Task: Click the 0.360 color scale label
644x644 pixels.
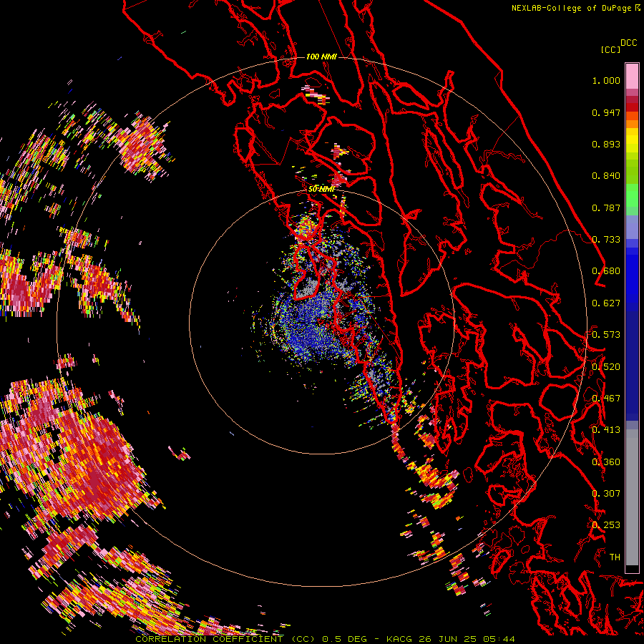Action: [606, 462]
